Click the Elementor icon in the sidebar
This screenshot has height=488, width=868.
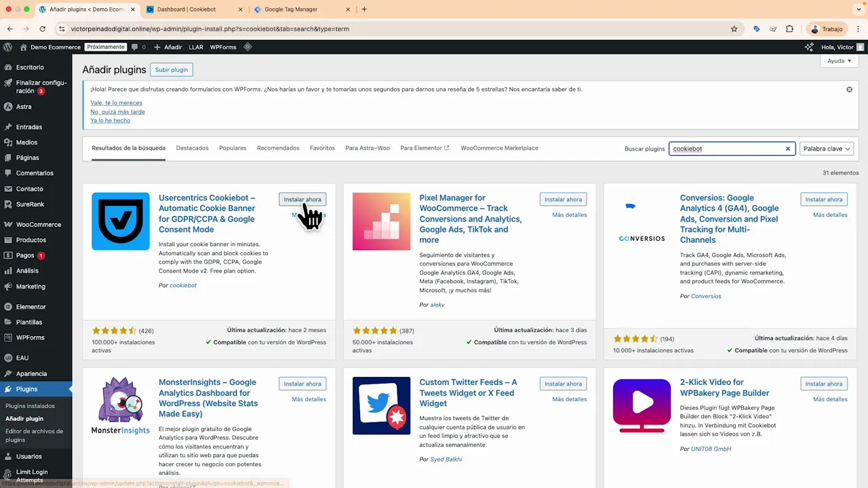[9, 306]
